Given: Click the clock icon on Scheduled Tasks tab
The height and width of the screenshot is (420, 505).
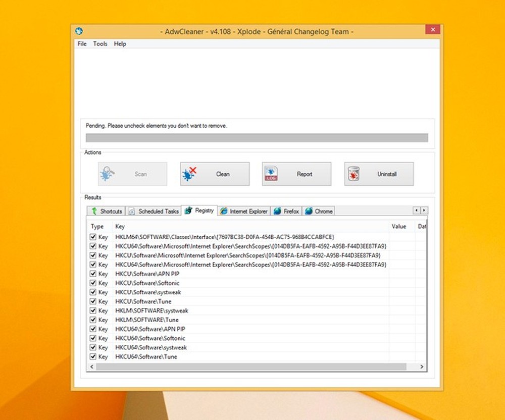Looking at the screenshot, I should [x=132, y=211].
